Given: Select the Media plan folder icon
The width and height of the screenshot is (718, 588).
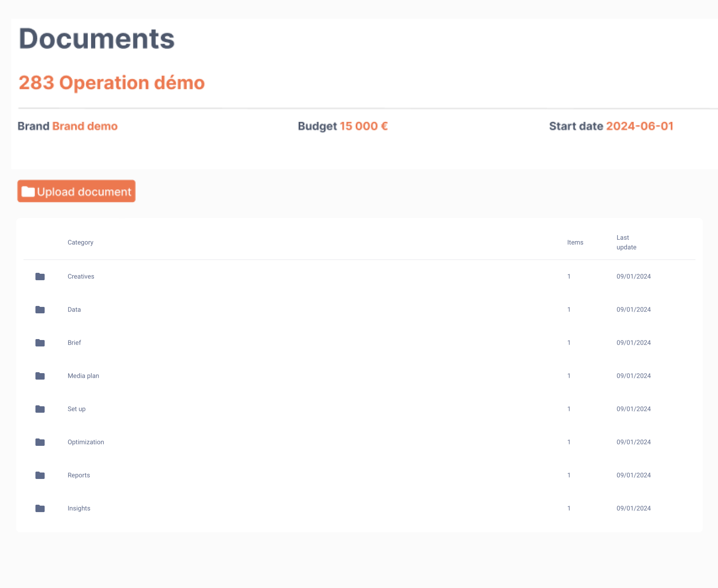Looking at the screenshot, I should [x=40, y=376].
